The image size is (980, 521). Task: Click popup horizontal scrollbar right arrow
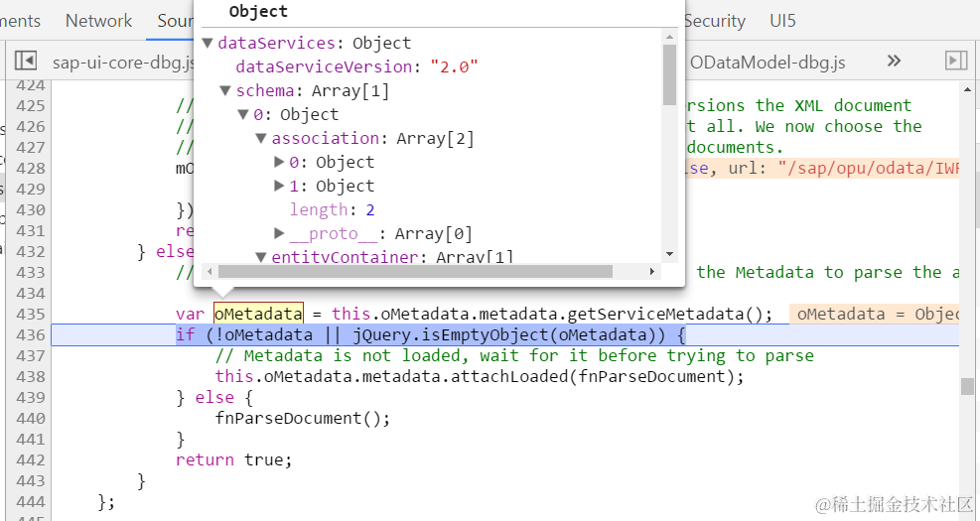pos(652,271)
